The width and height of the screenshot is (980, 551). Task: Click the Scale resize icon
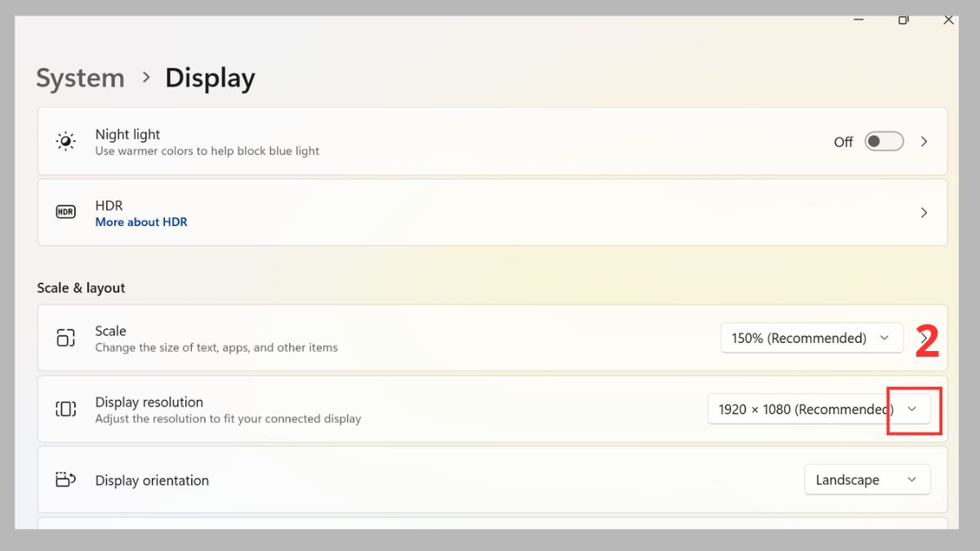(x=65, y=338)
